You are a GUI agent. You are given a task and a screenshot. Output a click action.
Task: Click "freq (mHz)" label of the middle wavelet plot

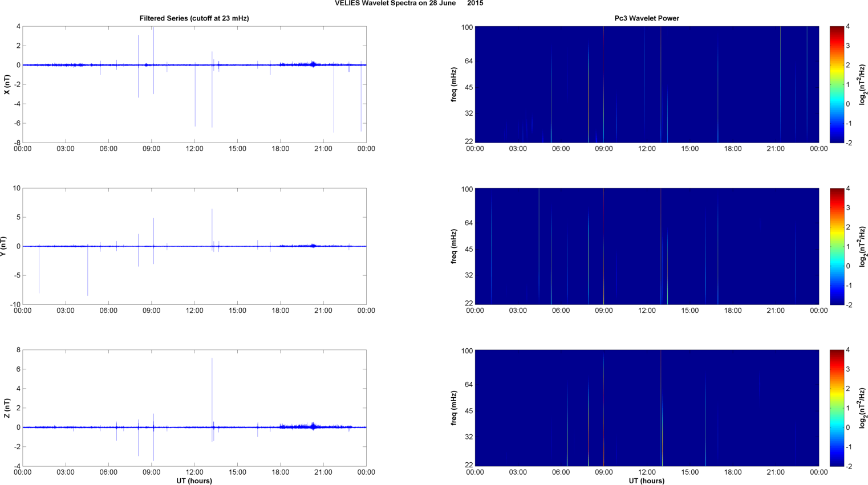coord(454,246)
